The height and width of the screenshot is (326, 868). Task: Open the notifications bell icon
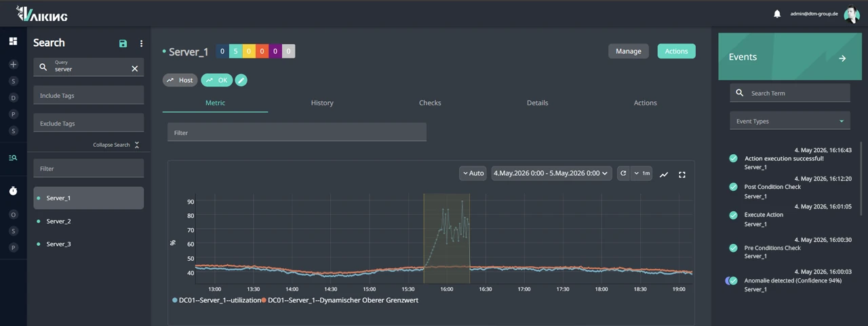click(x=777, y=14)
